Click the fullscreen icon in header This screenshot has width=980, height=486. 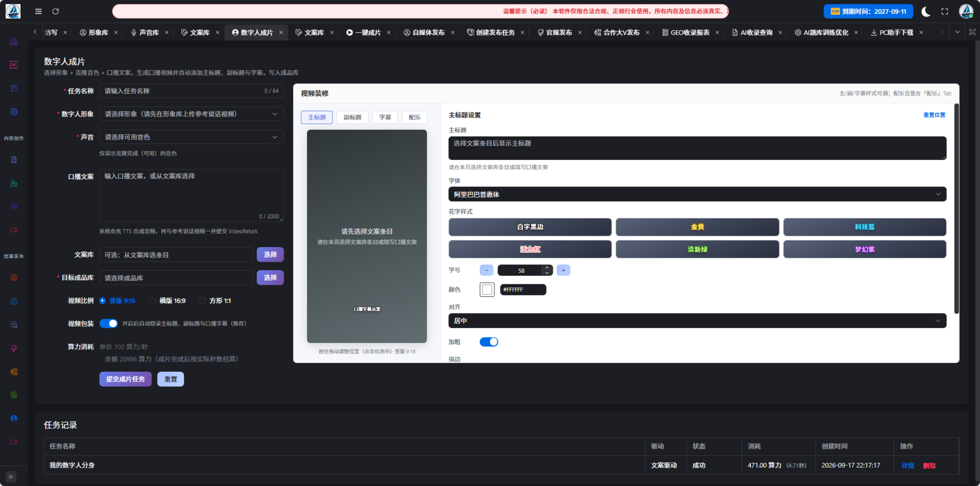click(945, 11)
